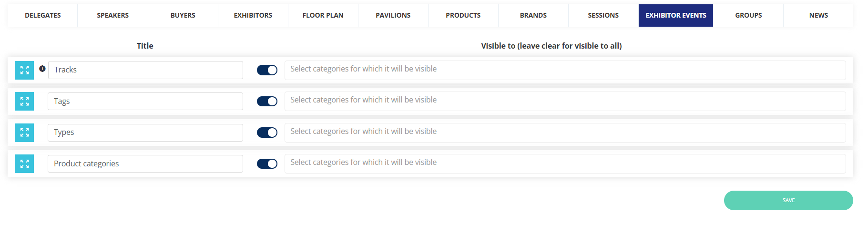
Task: Open visibility categories dropdown for Types
Action: (x=565, y=133)
